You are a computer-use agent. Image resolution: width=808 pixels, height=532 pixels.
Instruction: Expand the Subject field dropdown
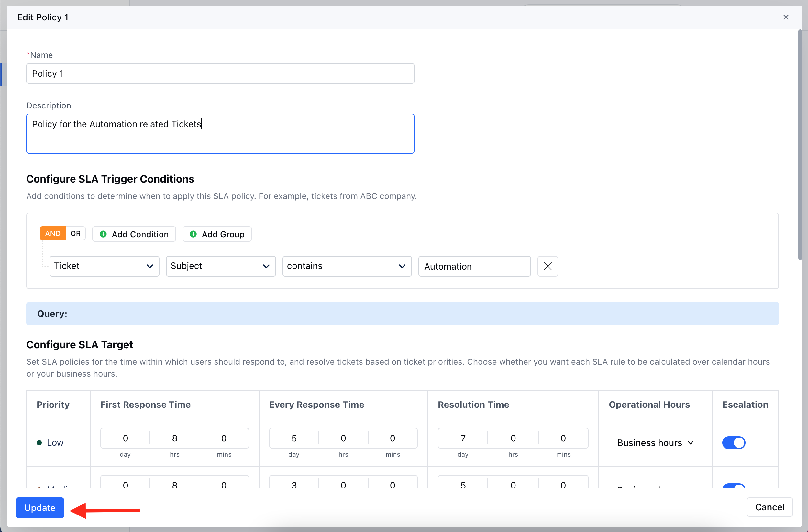coord(220,266)
